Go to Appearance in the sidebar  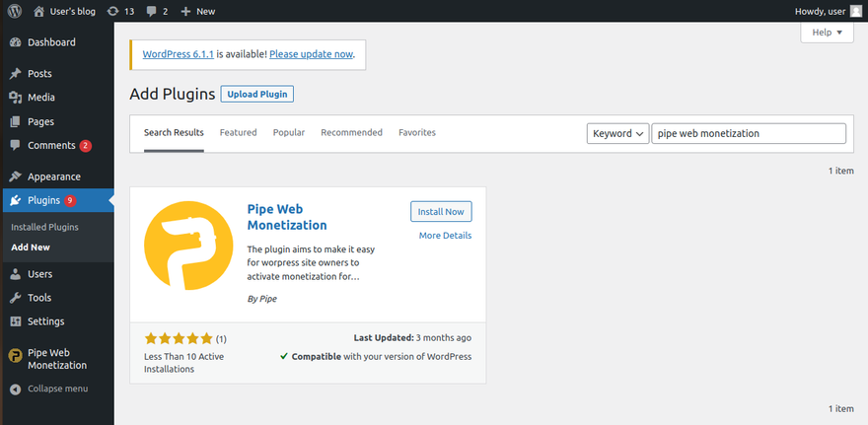click(53, 177)
